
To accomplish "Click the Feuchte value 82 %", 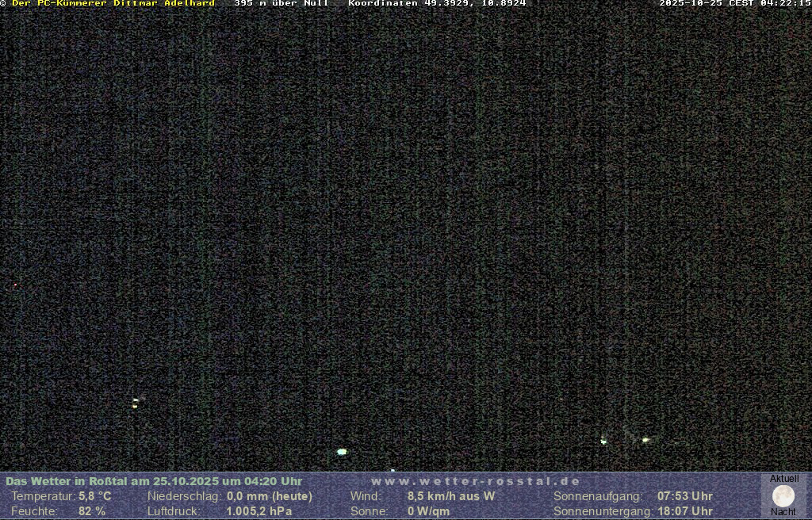I will 92,511.
